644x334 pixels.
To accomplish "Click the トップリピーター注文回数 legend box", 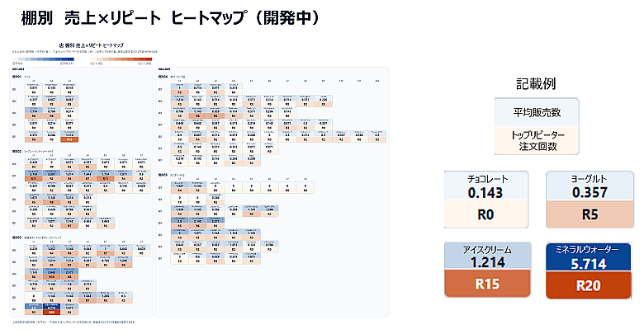I will [x=537, y=141].
